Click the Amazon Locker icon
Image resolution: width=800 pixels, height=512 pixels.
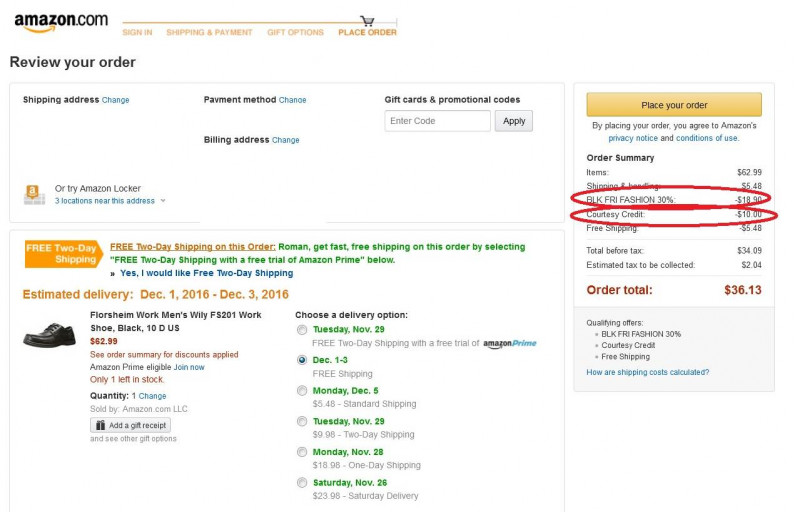point(34,194)
